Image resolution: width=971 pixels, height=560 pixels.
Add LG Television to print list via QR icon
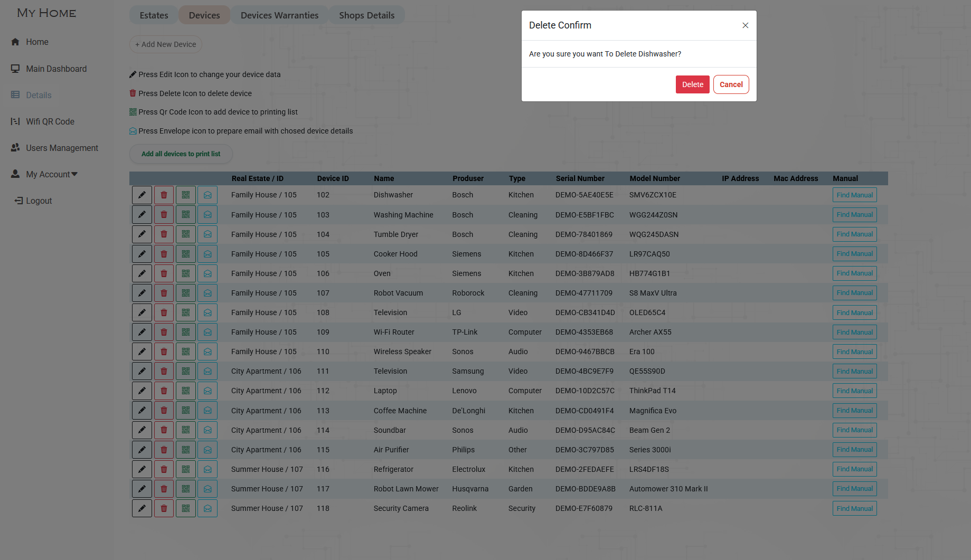tap(186, 312)
